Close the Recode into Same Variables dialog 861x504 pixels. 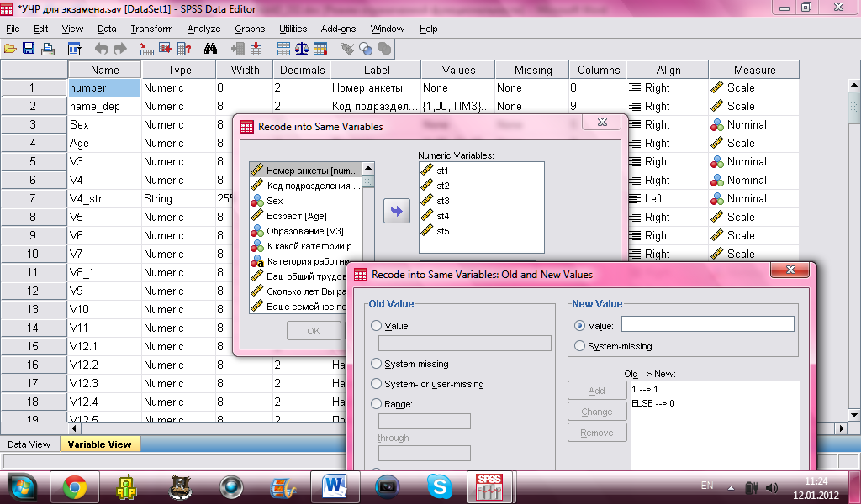click(x=602, y=123)
